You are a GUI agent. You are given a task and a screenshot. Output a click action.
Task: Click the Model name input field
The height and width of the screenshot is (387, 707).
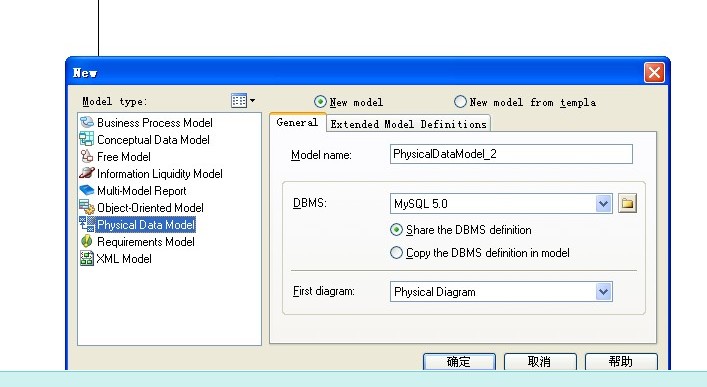511,154
